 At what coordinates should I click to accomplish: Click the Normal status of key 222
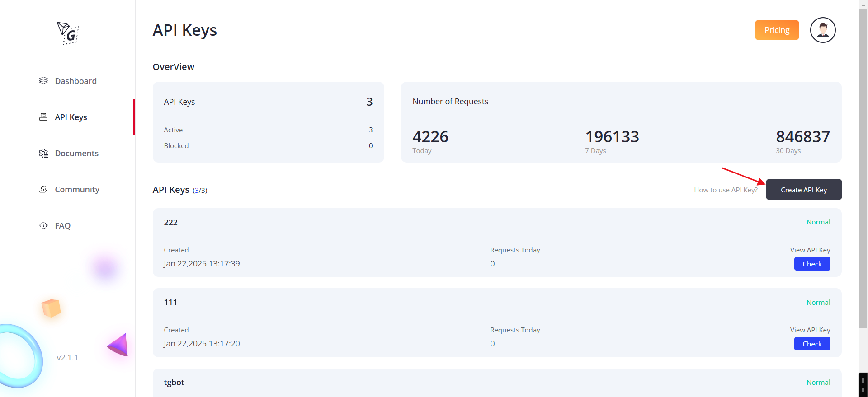tap(818, 222)
